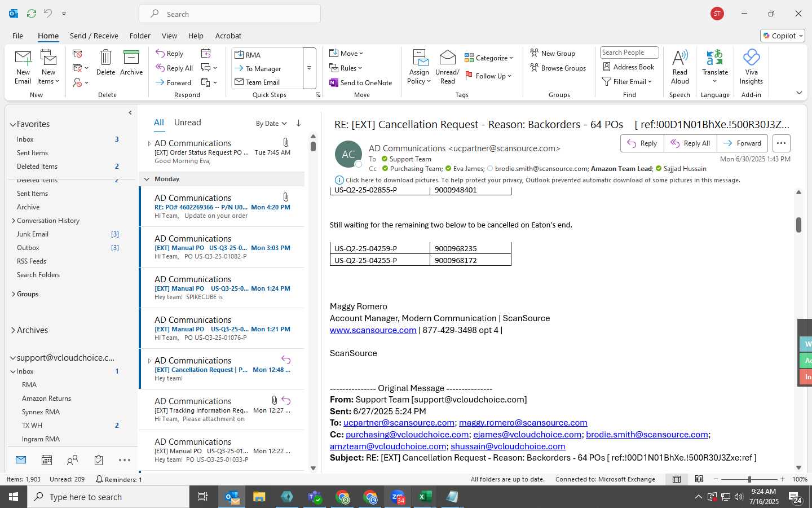
Task: Switch to Calendar view
Action: coord(47,460)
